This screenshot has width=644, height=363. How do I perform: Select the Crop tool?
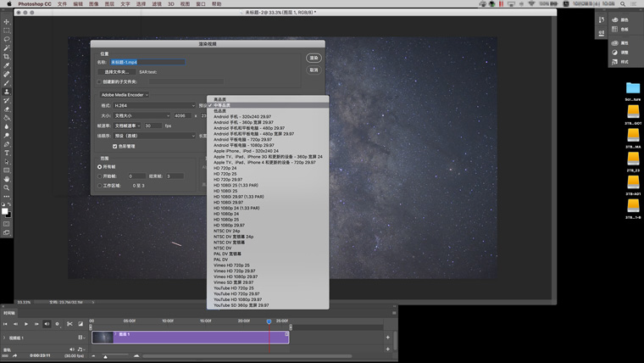pos(6,57)
